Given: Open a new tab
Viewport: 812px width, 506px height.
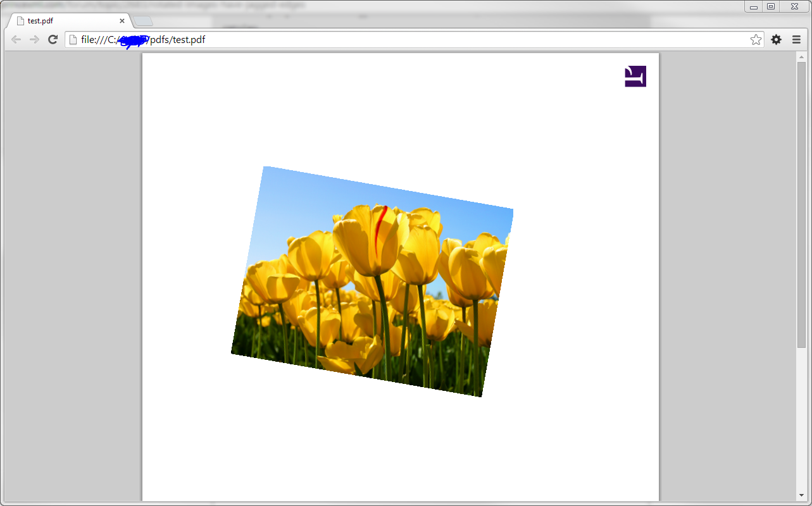Looking at the screenshot, I should 142,22.
